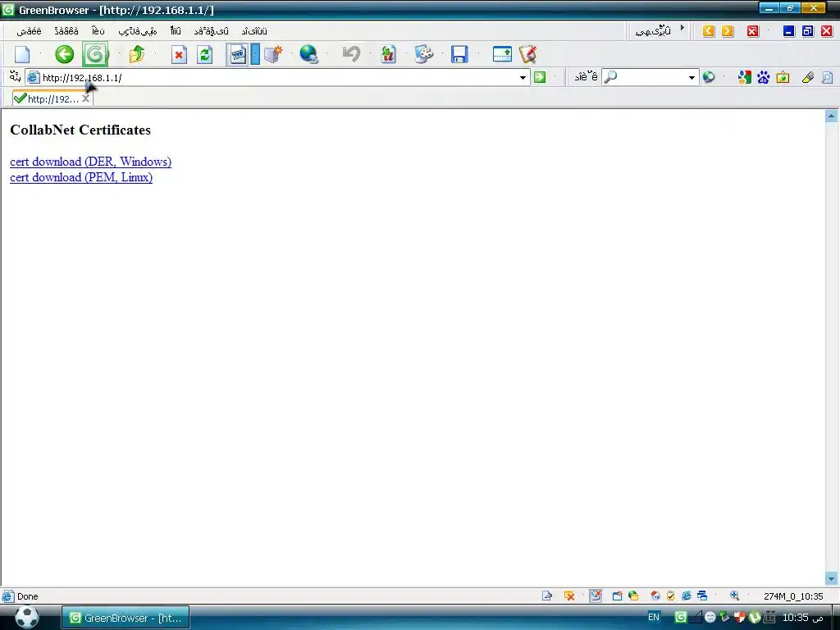
Task: Stop loading with the red X page icon
Action: (179, 55)
